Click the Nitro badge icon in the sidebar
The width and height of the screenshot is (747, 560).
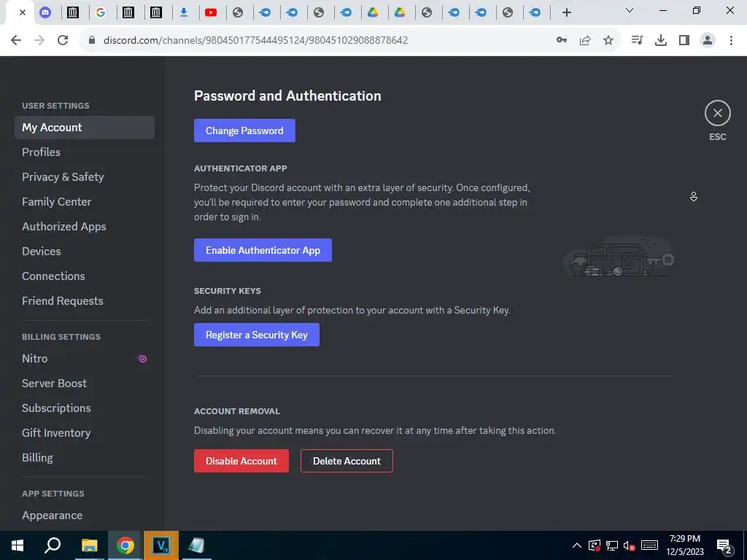click(142, 359)
